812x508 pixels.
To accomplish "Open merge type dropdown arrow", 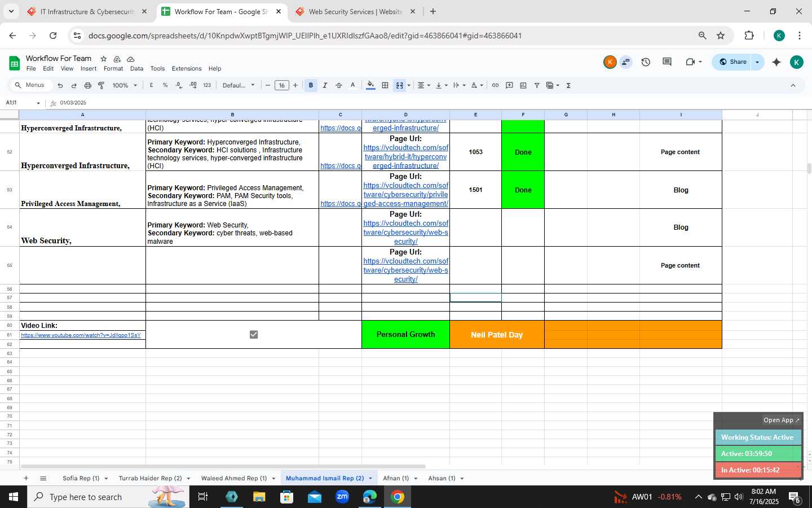I will pos(409,85).
